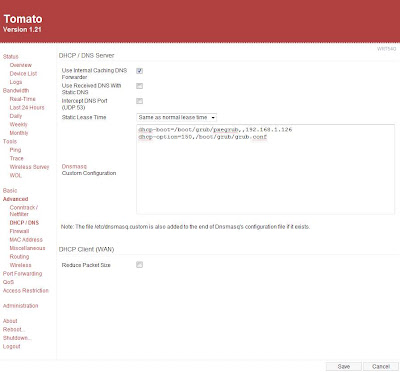Open Basic settings section
This screenshot has height=372, width=400.
coord(10,191)
